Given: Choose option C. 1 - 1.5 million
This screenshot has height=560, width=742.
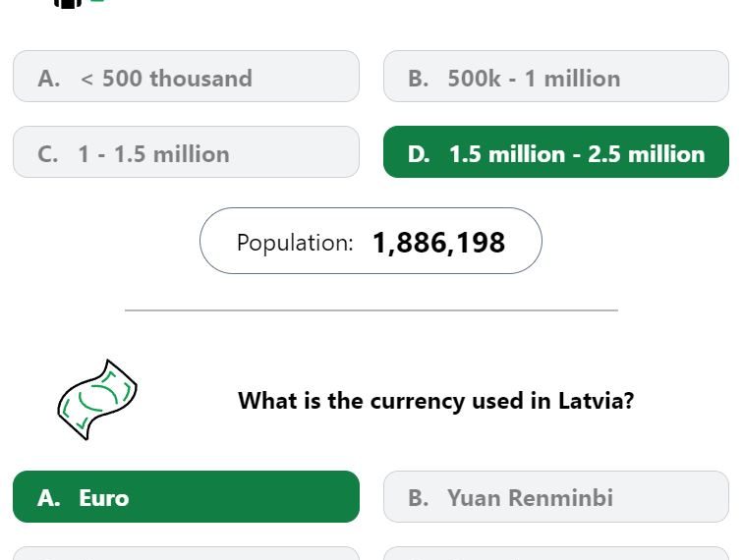Looking at the screenshot, I should pos(186,152).
